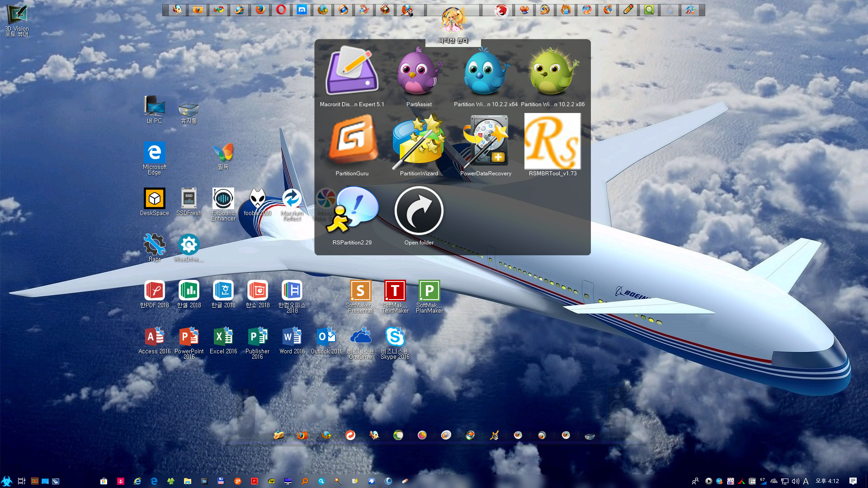The height and width of the screenshot is (488, 868).
Task: Launch SoftMaker Presentations
Action: tap(360, 296)
